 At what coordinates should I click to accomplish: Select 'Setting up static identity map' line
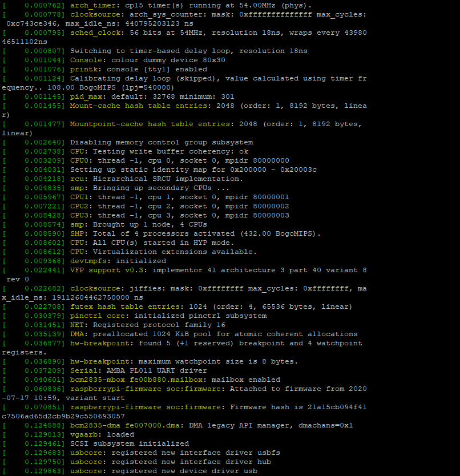click(x=193, y=170)
